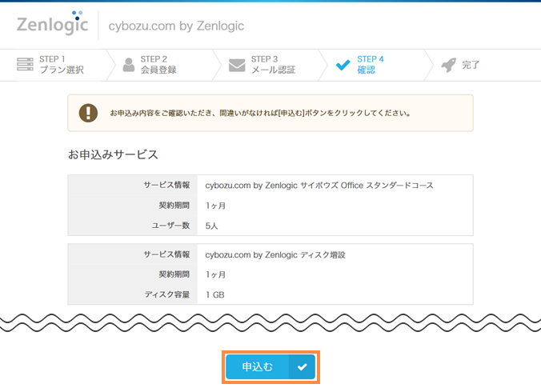Select the STEP 4 確認 label

pyautogui.click(x=371, y=65)
